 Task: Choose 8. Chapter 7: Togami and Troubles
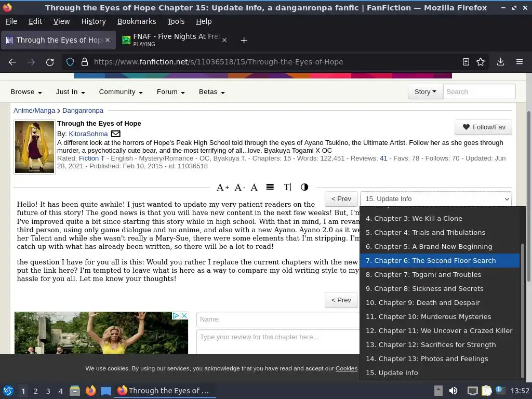(440, 274)
